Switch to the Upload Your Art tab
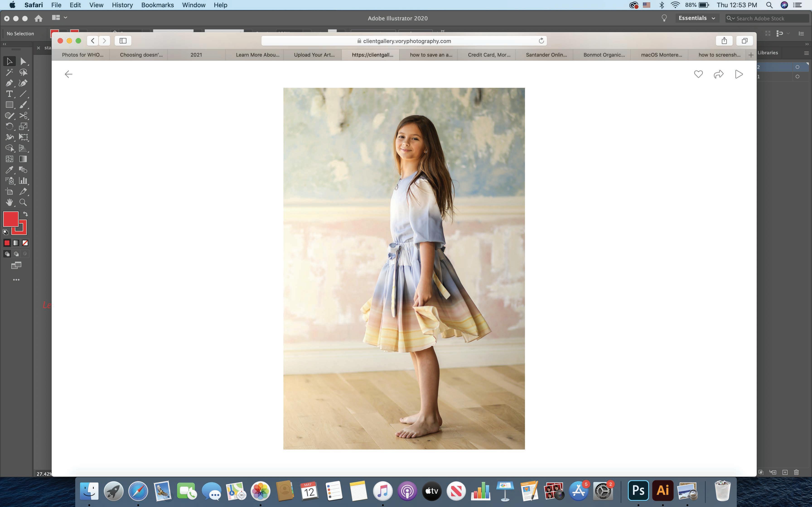812x507 pixels. pos(314,55)
